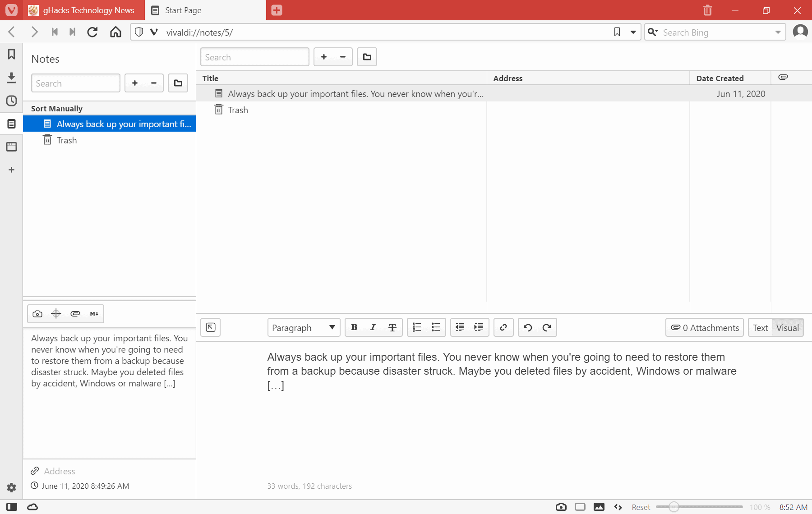The image size is (812, 514).
Task: Switch the note editor to Text mode
Action: click(x=760, y=327)
